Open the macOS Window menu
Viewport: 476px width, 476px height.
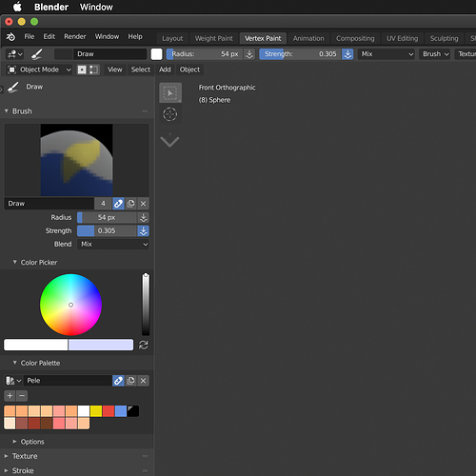pyautogui.click(x=96, y=7)
